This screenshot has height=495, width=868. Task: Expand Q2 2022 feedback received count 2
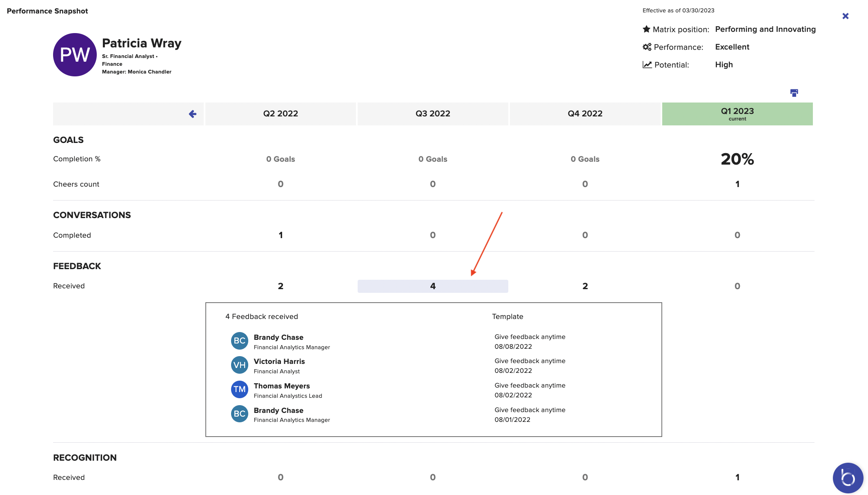point(280,286)
